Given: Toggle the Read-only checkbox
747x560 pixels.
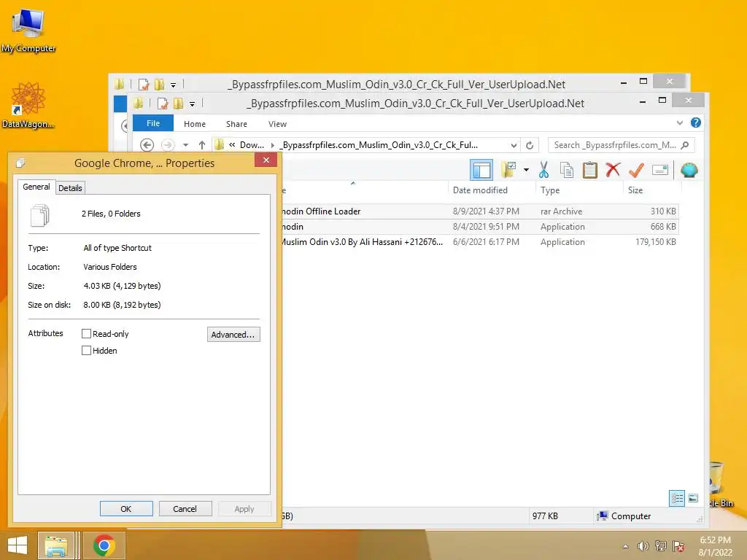Looking at the screenshot, I should click(x=86, y=334).
